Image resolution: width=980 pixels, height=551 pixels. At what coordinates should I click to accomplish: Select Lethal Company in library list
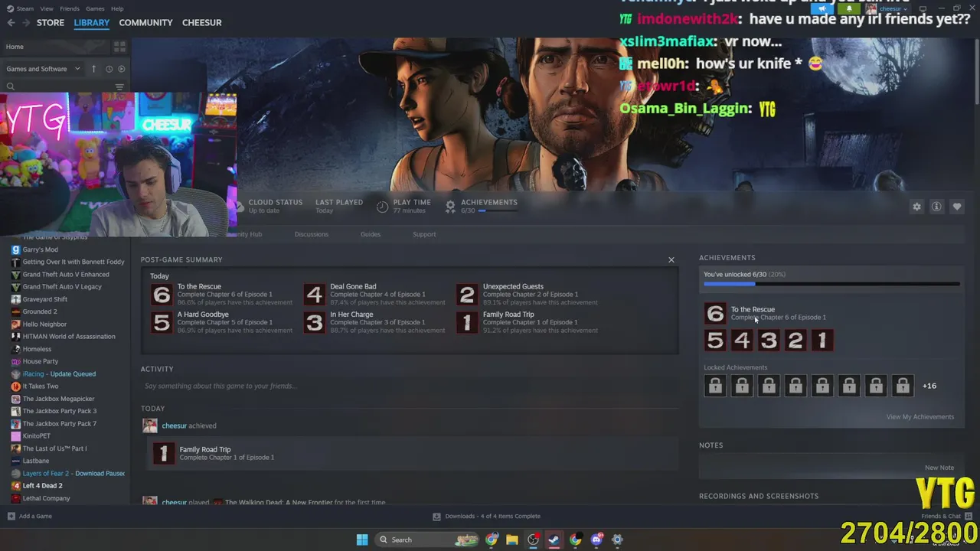[46, 498]
